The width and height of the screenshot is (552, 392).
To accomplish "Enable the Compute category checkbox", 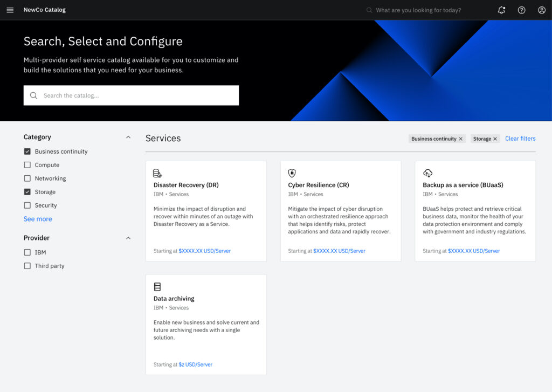I will tap(27, 165).
